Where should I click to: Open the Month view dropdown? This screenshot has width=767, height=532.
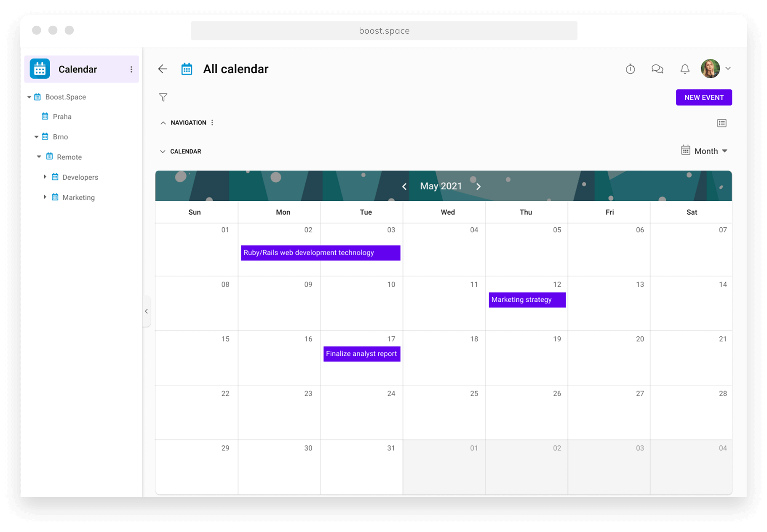tap(709, 151)
